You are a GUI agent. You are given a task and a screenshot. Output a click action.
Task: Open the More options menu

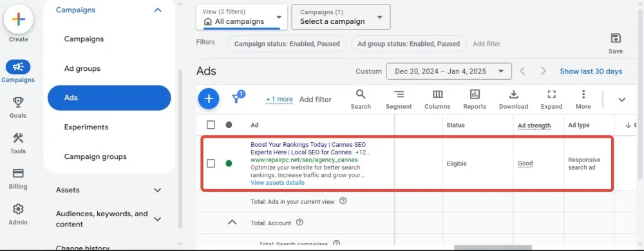pyautogui.click(x=583, y=100)
